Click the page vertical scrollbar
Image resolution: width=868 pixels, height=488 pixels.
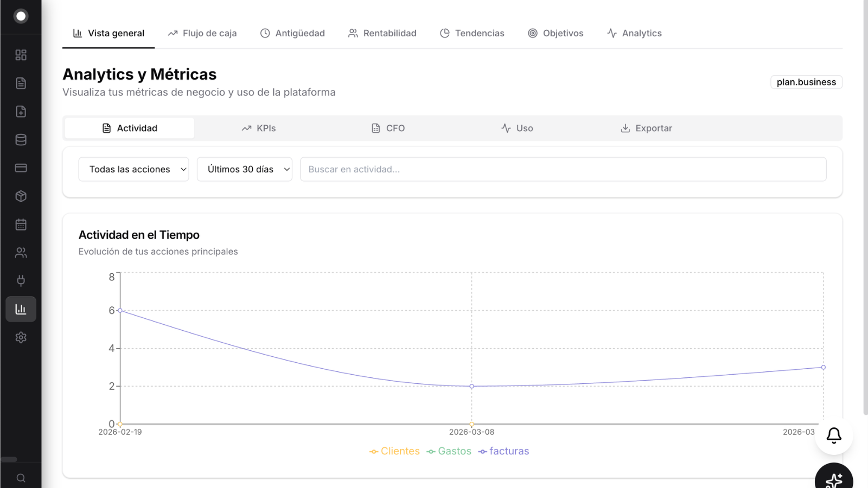click(x=865, y=207)
